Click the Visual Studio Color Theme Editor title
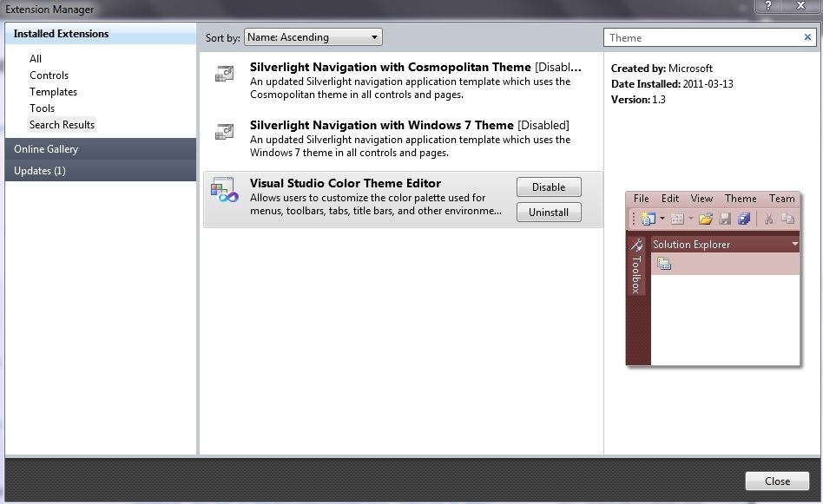 346,183
